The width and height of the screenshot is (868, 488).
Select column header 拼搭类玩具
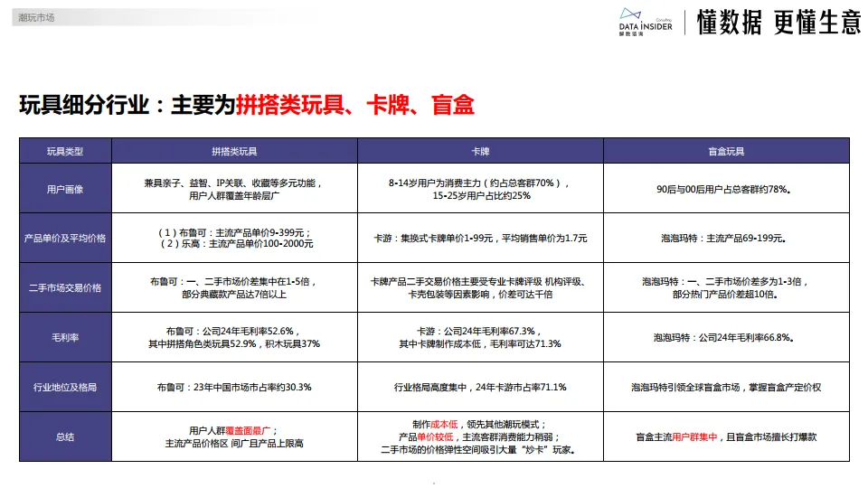[x=235, y=151]
